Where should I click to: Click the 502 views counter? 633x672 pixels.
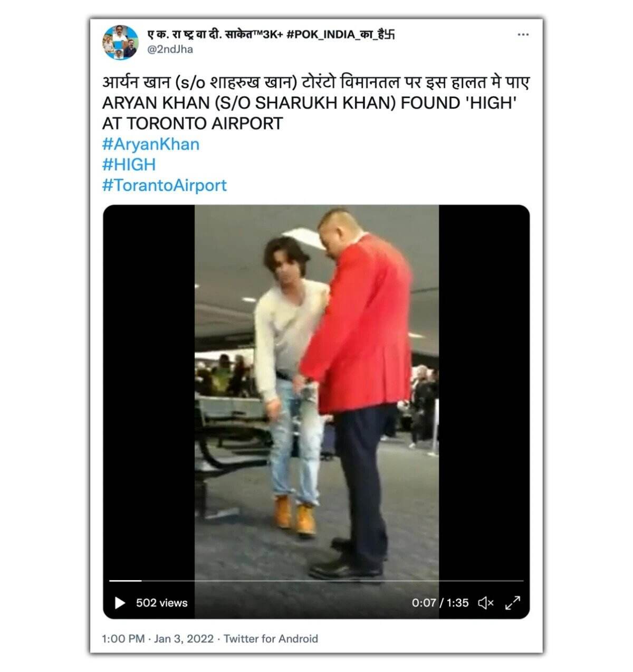click(161, 603)
